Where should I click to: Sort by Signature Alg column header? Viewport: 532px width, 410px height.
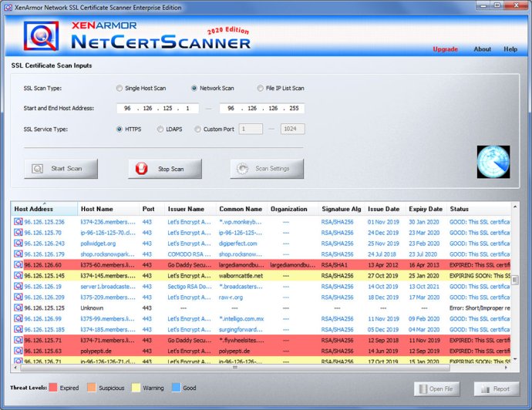(342, 209)
